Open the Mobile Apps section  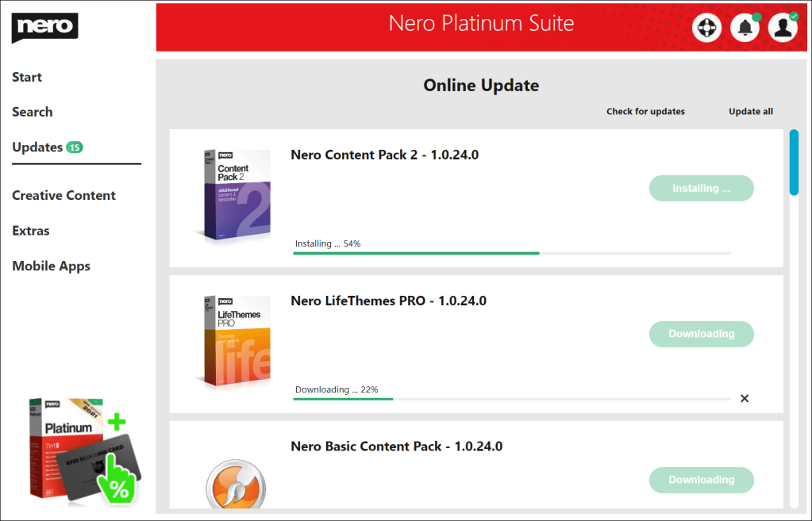coord(51,266)
